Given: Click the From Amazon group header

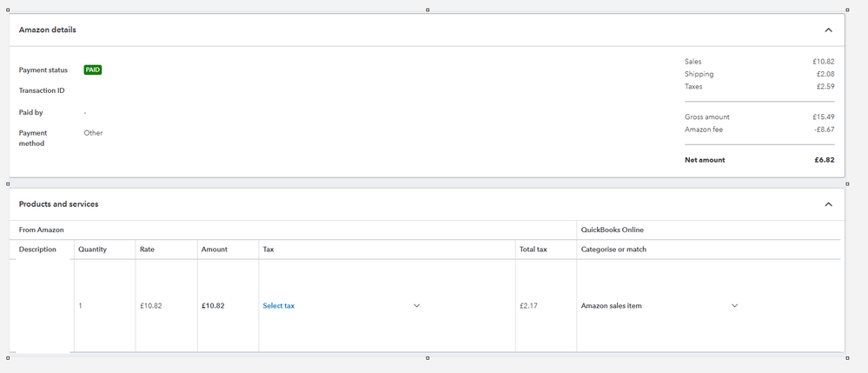Looking at the screenshot, I should click(42, 230).
